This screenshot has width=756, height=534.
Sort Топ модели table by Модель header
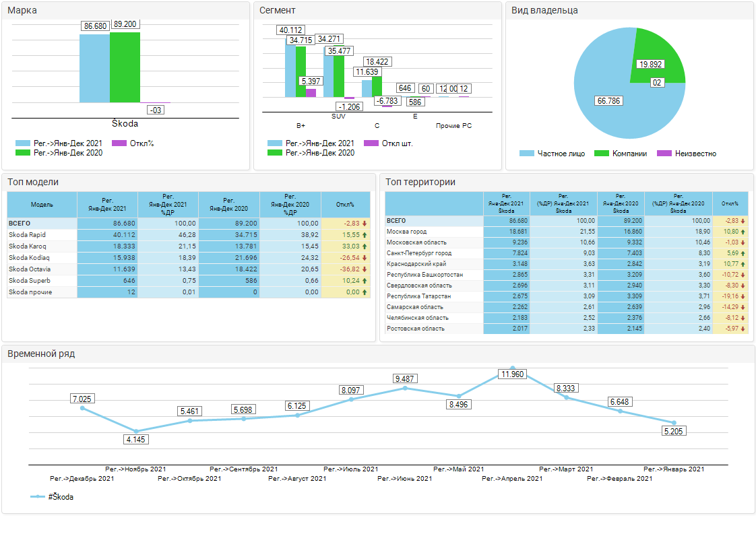[x=42, y=204]
